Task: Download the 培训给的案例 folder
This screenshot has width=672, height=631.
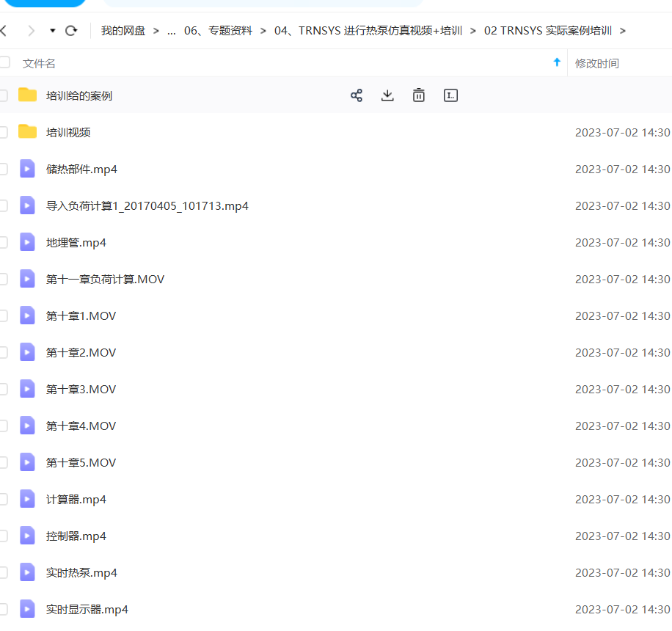Action: (387, 95)
